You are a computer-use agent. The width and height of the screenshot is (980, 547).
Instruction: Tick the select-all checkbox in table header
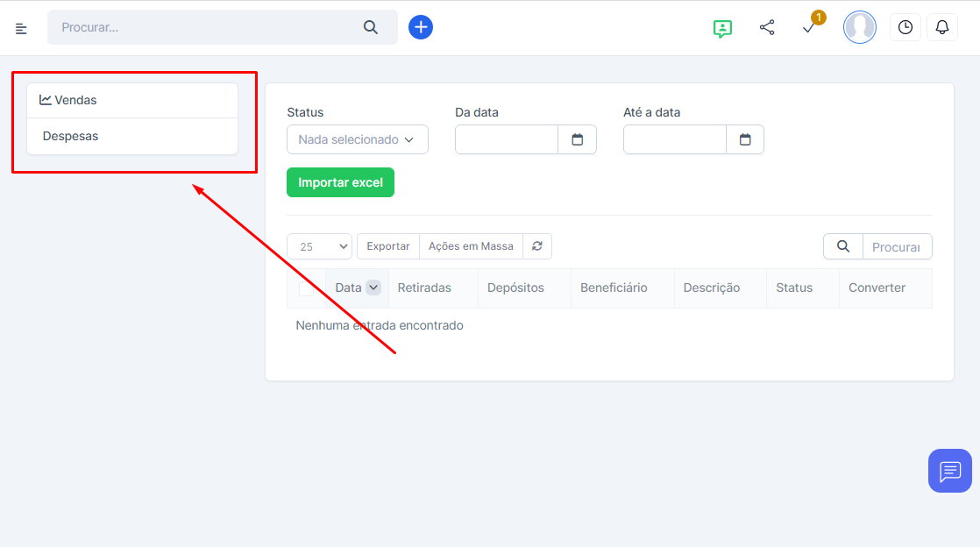306,288
